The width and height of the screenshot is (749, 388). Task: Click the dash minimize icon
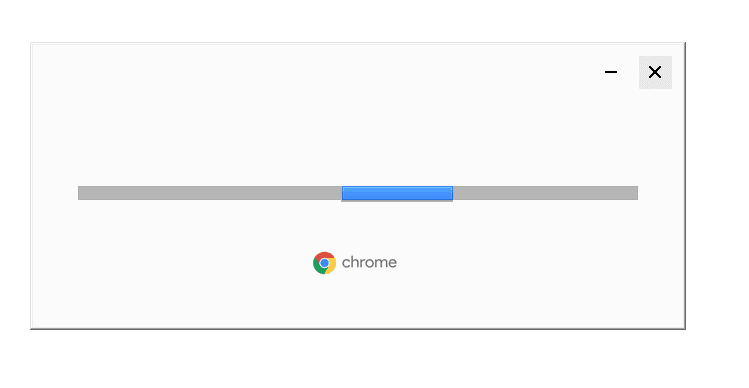point(610,72)
